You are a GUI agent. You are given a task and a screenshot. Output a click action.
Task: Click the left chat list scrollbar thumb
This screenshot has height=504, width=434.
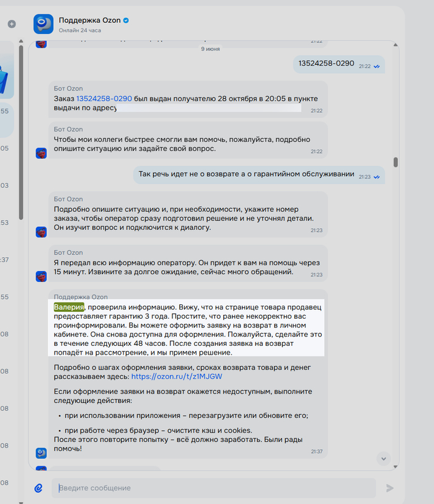[x=21, y=132]
